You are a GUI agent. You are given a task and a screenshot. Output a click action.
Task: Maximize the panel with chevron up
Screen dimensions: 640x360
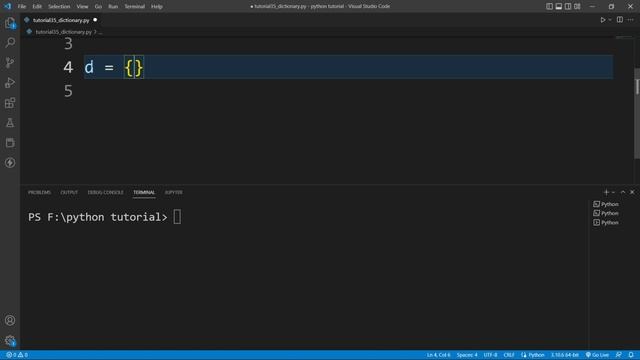pyautogui.click(x=623, y=192)
